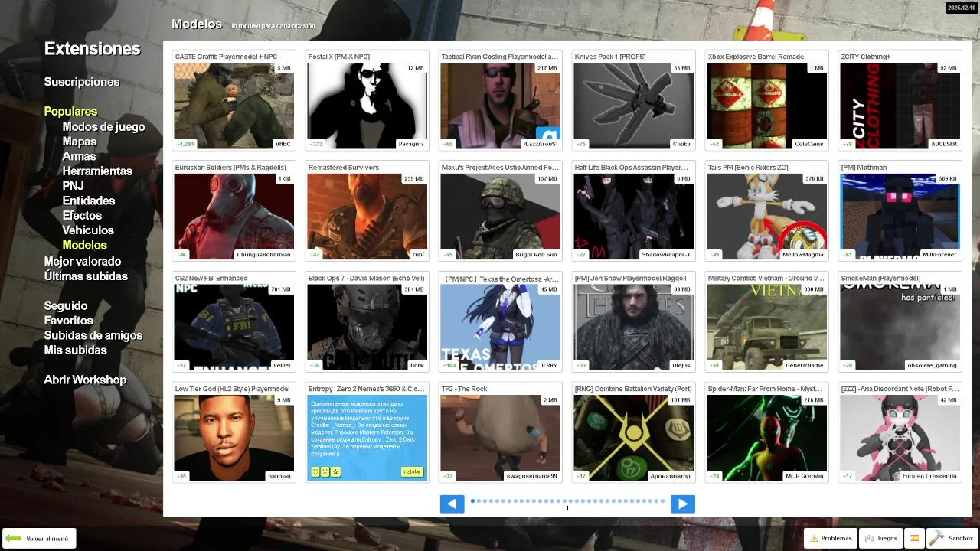This screenshot has height=551, width=980.
Task: Open Últimas subidas list
Action: click(86, 276)
